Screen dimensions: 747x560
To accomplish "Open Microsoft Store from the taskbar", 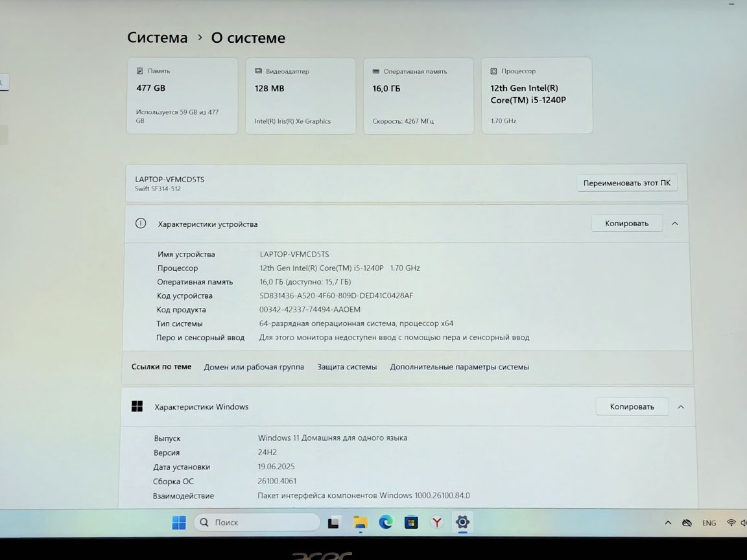I will click(x=411, y=523).
